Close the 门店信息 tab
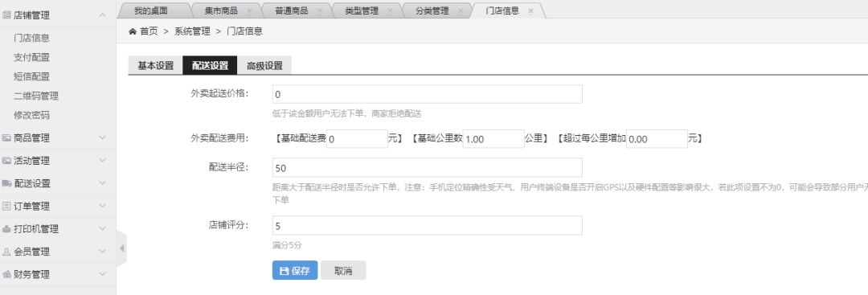This screenshot has width=868, height=295. [x=531, y=10]
